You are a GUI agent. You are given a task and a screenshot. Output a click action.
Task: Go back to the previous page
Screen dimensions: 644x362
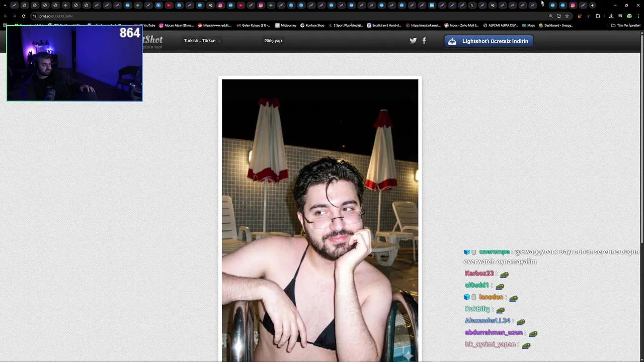point(6,16)
